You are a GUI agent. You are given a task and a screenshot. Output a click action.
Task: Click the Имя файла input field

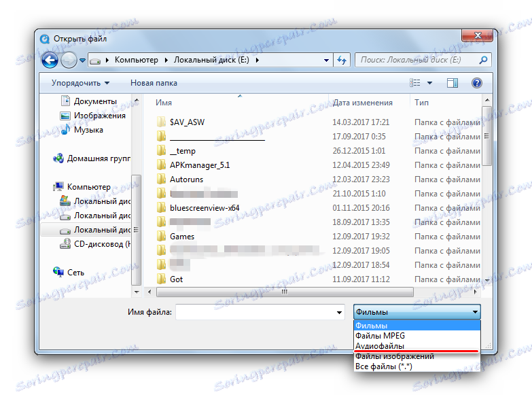click(x=260, y=312)
